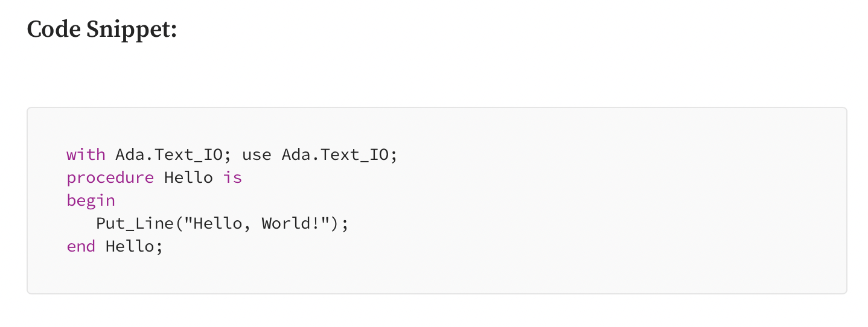Viewport: 868px width, 327px height.
Task: Click the Put_Line call name
Action: tap(135, 223)
